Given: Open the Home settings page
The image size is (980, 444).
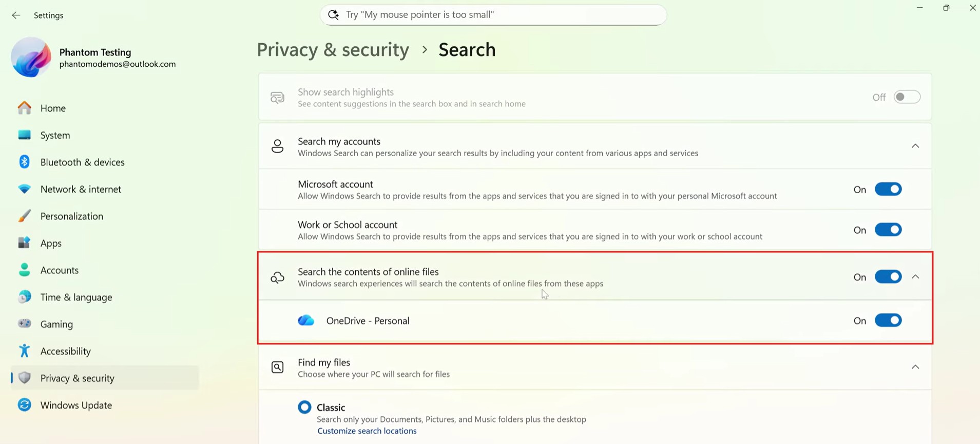Looking at the screenshot, I should click(x=53, y=108).
